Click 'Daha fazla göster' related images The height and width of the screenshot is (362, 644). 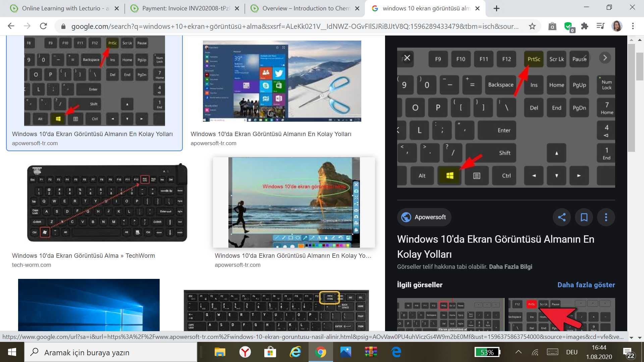point(586,285)
